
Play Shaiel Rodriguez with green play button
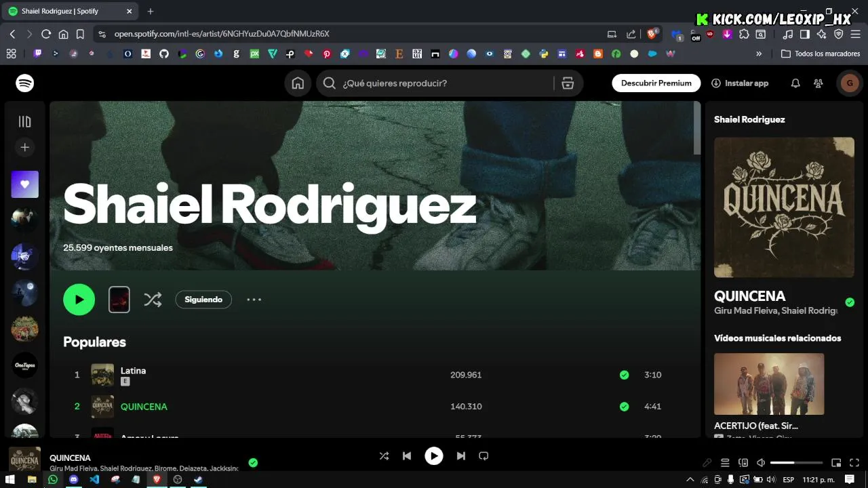click(x=79, y=300)
